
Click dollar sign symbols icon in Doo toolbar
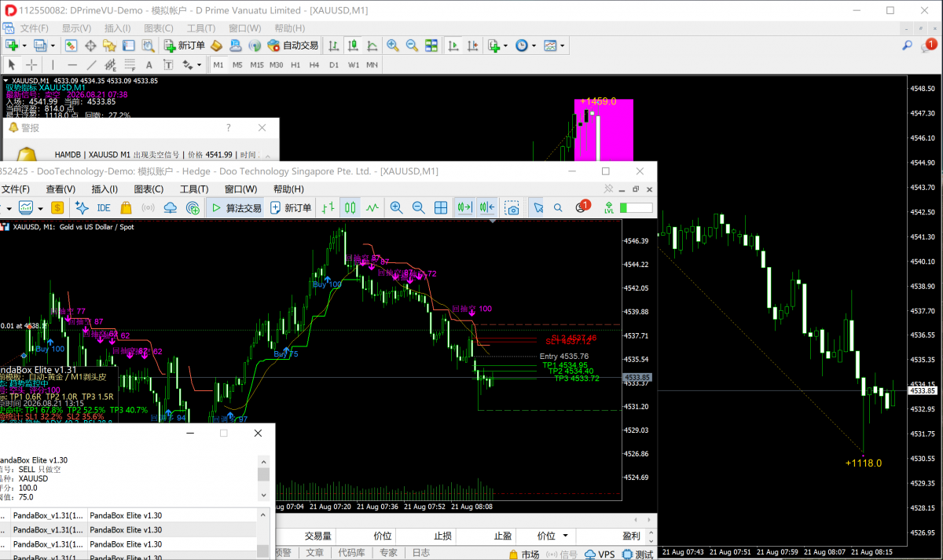pos(57,207)
